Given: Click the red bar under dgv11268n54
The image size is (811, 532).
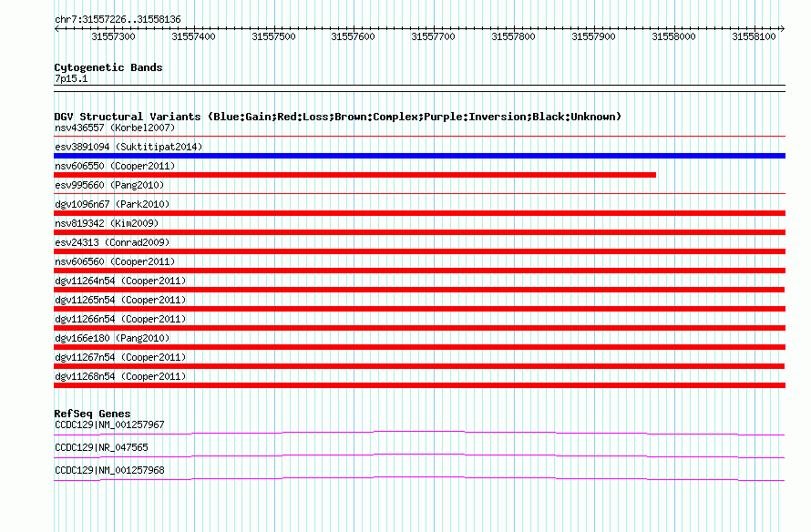Looking at the screenshot, I should (419, 385).
